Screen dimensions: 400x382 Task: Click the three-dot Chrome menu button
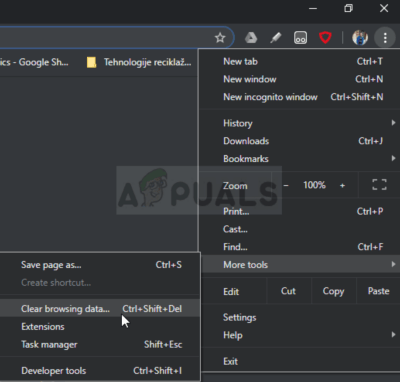pyautogui.click(x=385, y=38)
